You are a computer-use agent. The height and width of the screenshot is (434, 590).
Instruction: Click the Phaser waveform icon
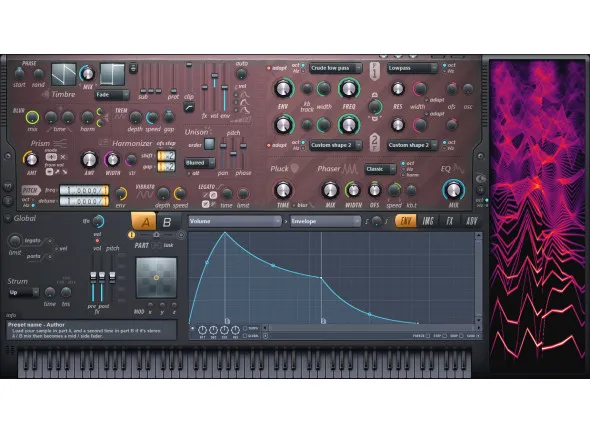coord(350,169)
